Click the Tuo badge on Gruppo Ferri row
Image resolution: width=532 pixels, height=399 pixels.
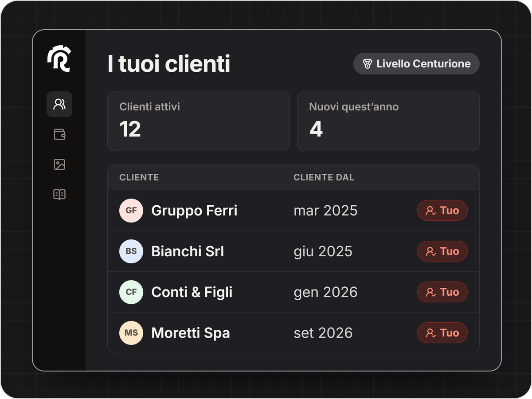(x=442, y=211)
